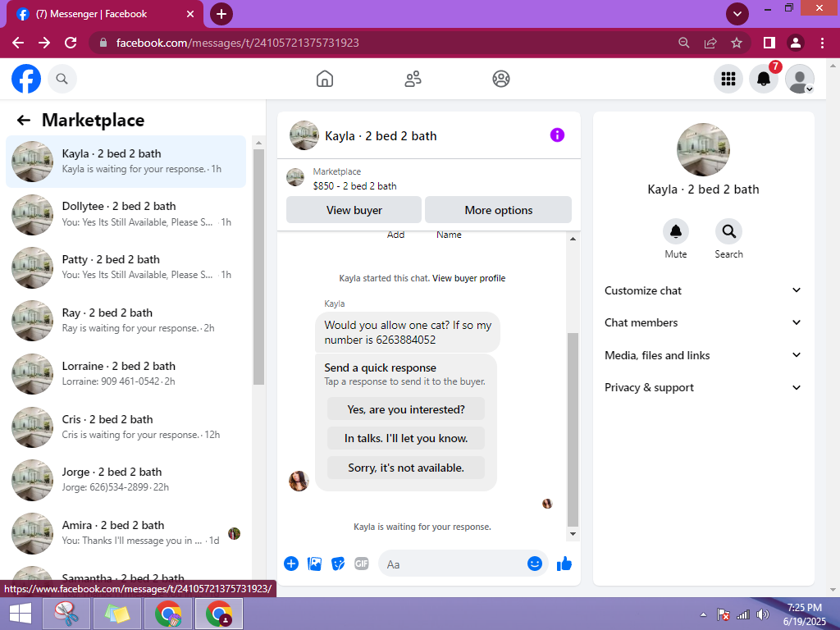Viewport: 840px width, 630px height.
Task: Send quick response 'In talks. I'll let you know.'
Action: point(406,438)
